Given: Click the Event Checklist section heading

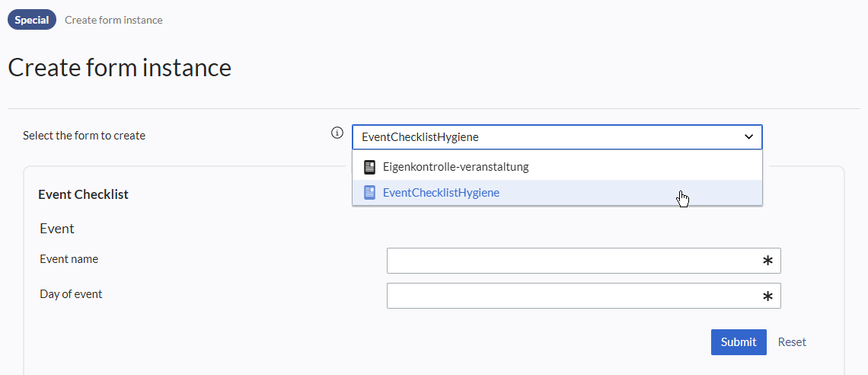Looking at the screenshot, I should tap(83, 194).
